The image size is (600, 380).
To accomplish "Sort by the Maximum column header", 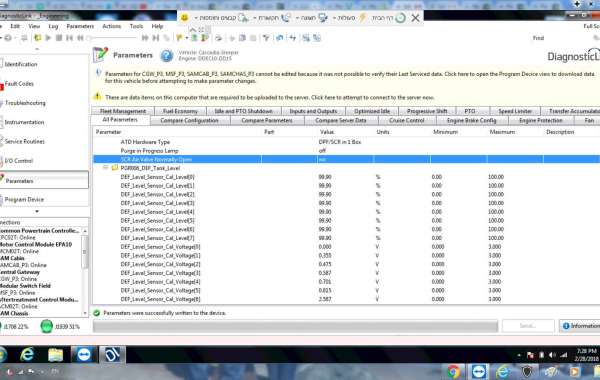I will pyautogui.click(x=502, y=132).
